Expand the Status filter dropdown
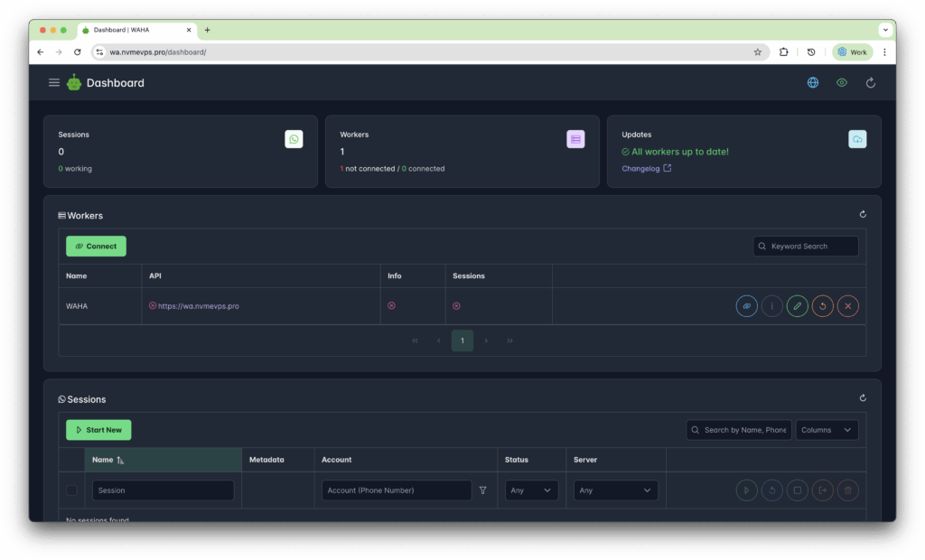Image resolution: width=925 pixels, height=560 pixels. pos(531,490)
